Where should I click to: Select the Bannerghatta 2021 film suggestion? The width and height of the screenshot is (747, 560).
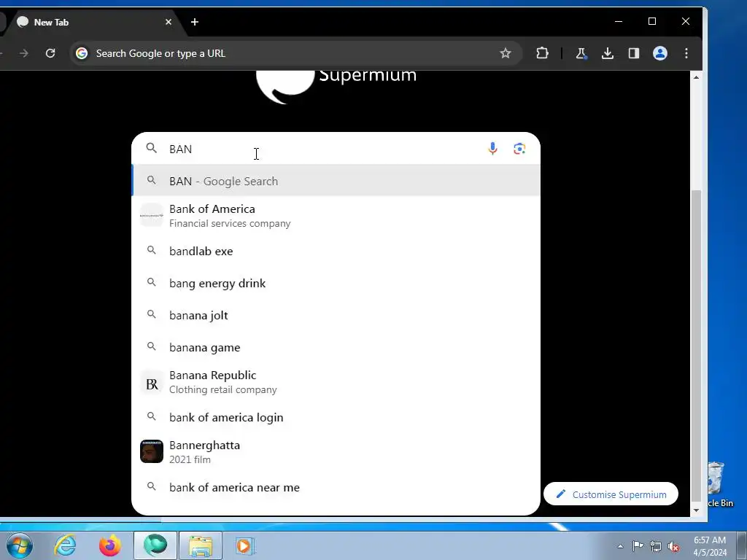tap(336, 452)
